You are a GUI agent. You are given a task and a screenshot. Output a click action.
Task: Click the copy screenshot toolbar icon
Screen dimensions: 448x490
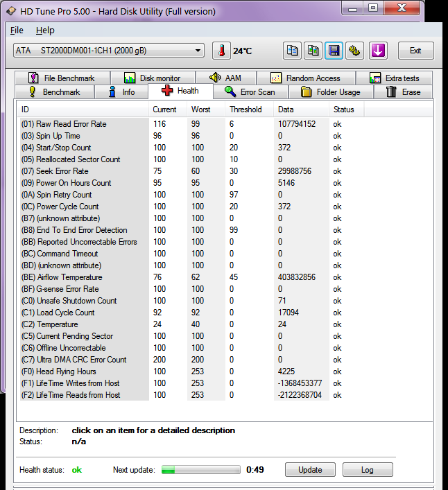click(x=313, y=51)
